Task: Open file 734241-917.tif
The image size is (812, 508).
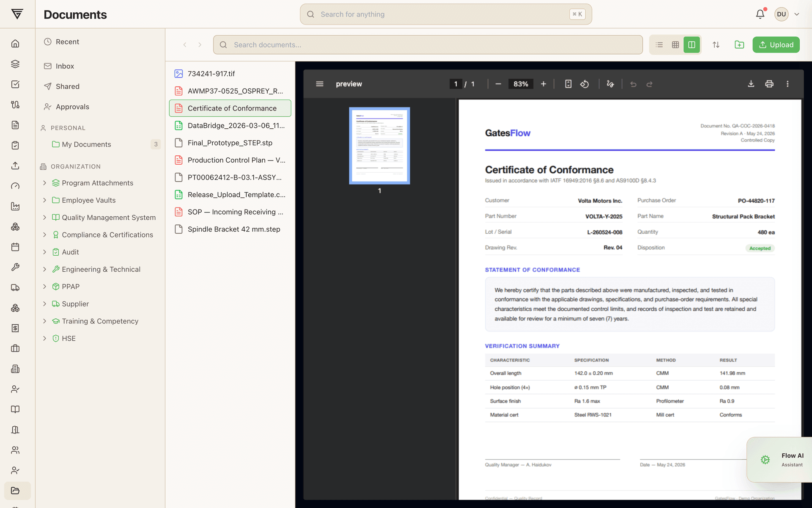Action: [230, 74]
